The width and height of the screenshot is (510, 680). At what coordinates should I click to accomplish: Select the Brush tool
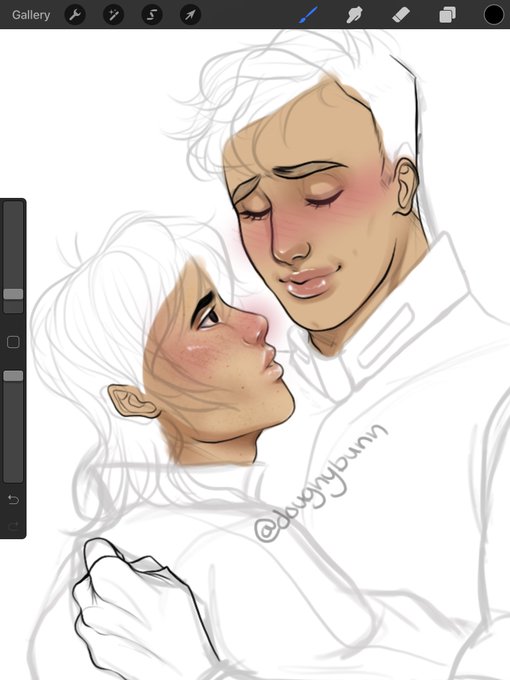(x=308, y=15)
